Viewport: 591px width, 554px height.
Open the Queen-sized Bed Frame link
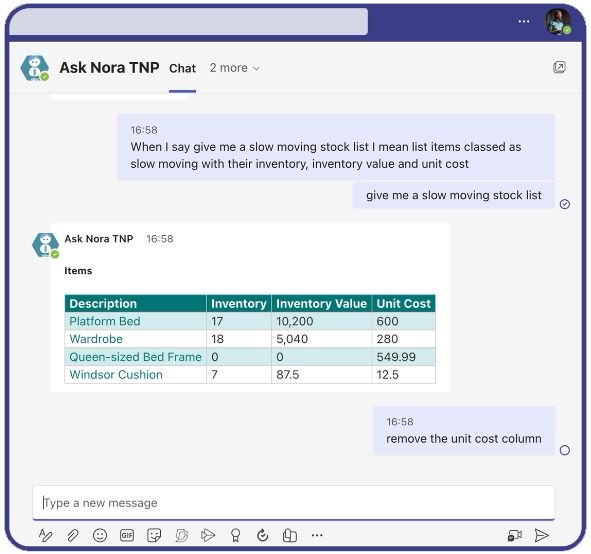pyautogui.click(x=135, y=357)
